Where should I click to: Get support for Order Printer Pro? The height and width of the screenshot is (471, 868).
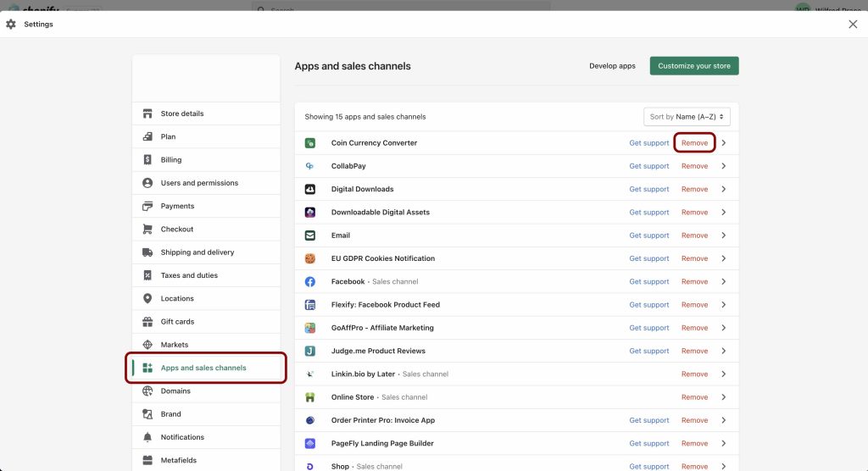click(x=648, y=420)
